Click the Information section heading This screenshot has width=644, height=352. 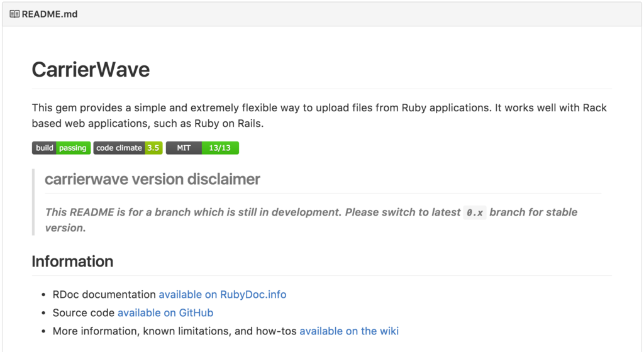72,261
